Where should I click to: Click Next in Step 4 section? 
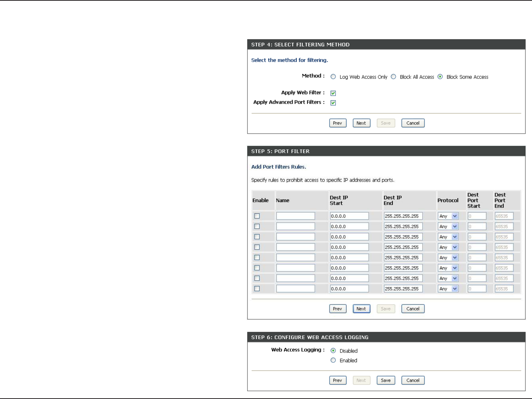coord(361,123)
